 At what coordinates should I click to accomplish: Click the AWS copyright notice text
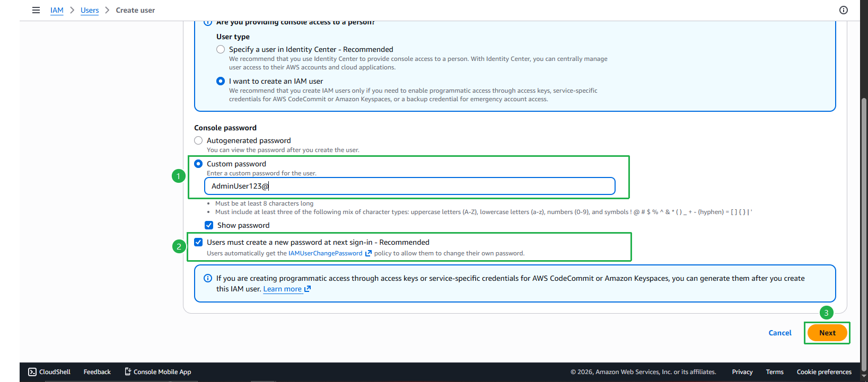[643, 372]
